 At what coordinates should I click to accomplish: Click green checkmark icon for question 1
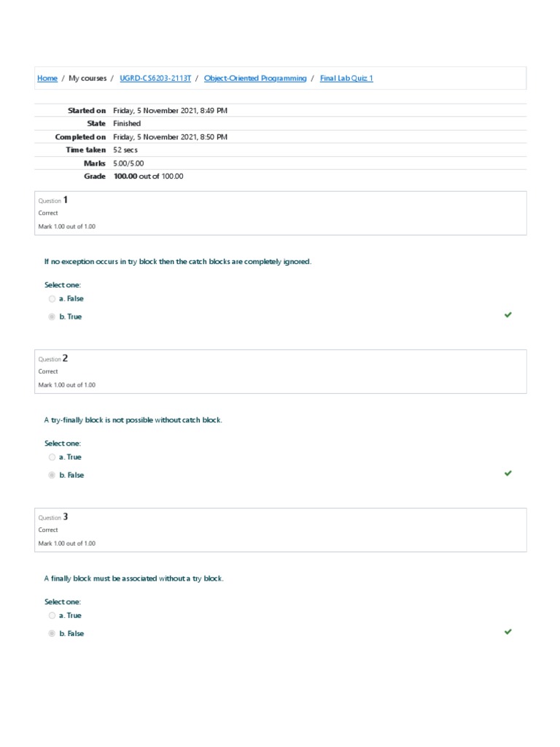[508, 314]
